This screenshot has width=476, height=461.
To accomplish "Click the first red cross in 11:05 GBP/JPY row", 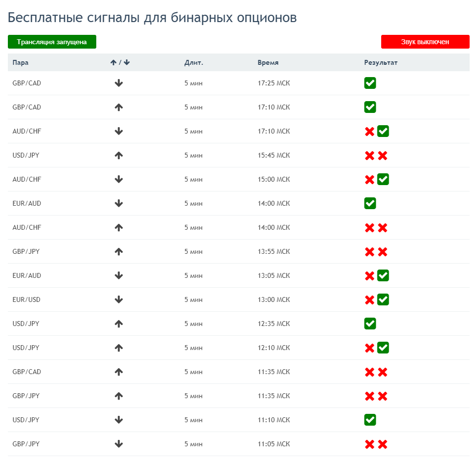I will [x=369, y=444].
